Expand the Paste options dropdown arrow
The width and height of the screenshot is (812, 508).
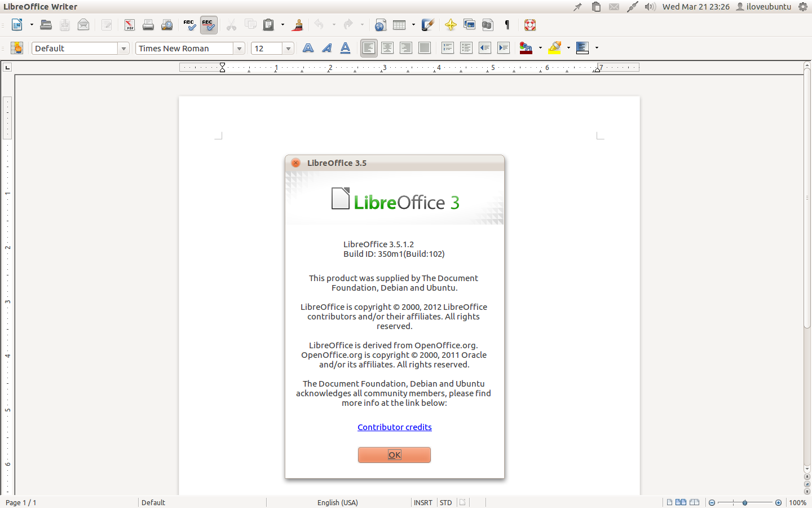tap(283, 25)
